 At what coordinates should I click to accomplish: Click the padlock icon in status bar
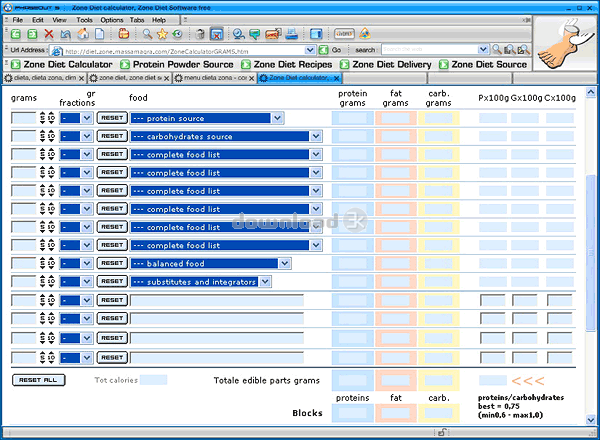click(442, 432)
